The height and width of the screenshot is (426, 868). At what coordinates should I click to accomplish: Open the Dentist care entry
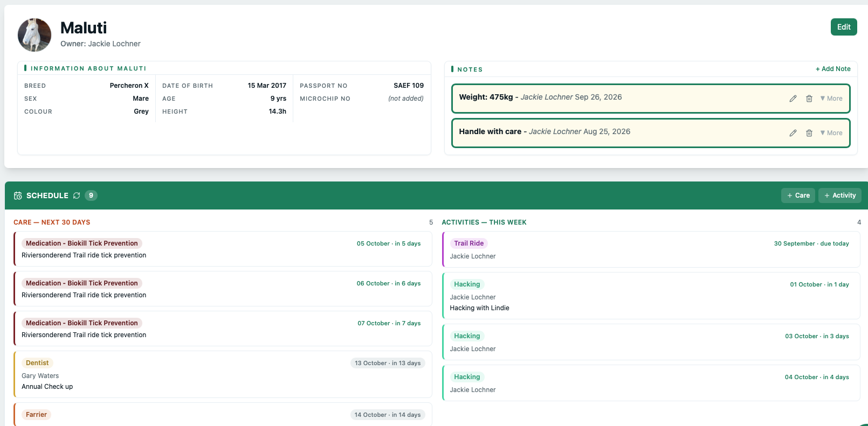223,374
